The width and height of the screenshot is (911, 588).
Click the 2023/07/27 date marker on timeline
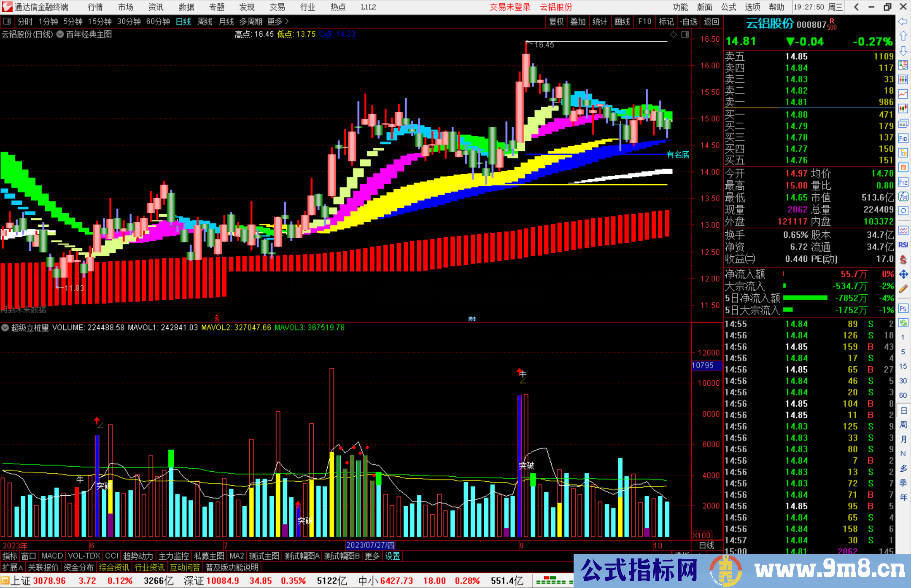coord(370,545)
